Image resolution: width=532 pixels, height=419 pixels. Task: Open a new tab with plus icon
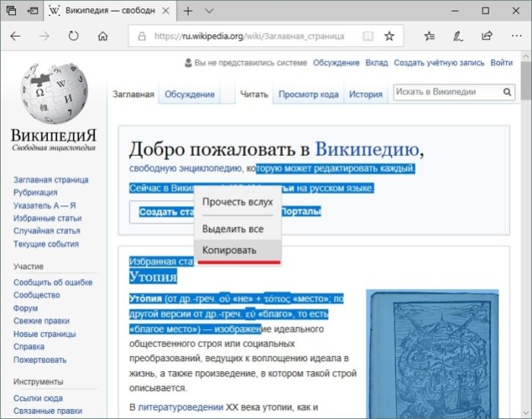(x=188, y=11)
